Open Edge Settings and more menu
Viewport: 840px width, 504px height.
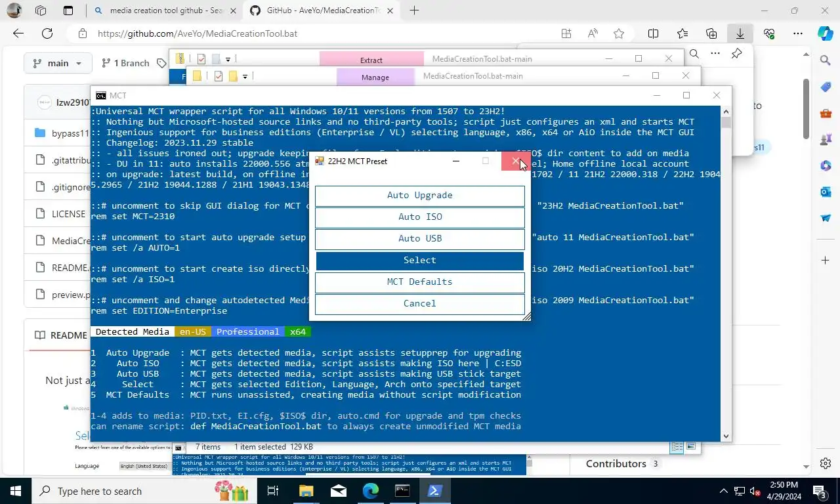pyautogui.click(x=797, y=33)
